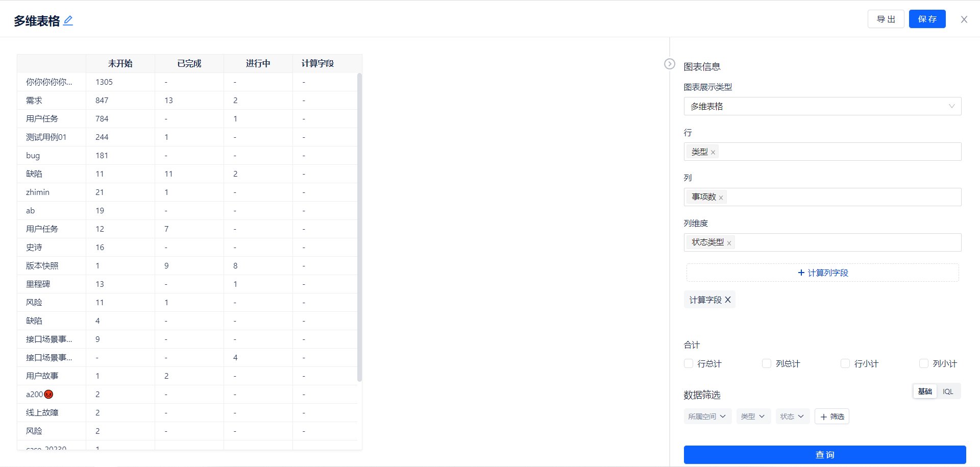Click the 784 cell value
This screenshot has width=980, height=467.
tap(102, 118)
